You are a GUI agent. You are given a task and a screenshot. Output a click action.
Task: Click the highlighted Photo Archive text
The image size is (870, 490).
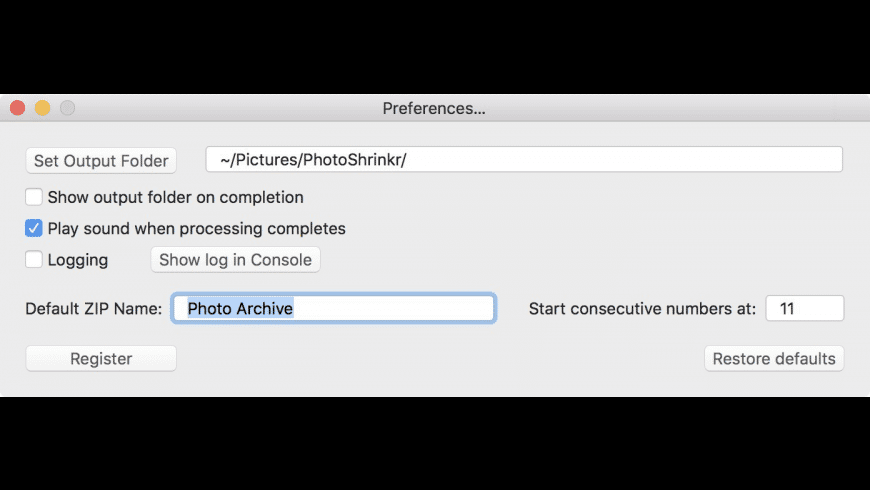240,309
